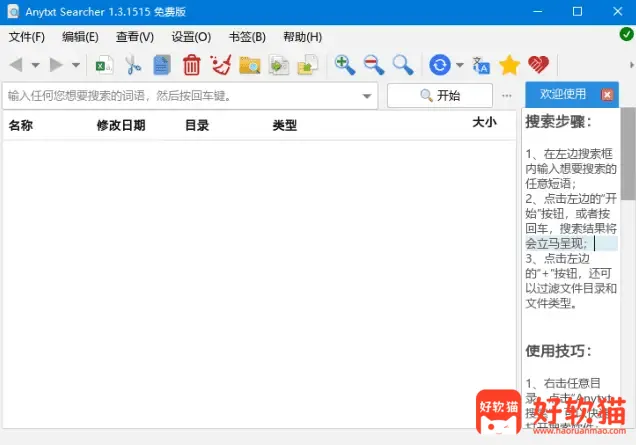Open the 帮助(H) menu
Image resolution: width=636 pixels, height=445 pixels.
[303, 37]
